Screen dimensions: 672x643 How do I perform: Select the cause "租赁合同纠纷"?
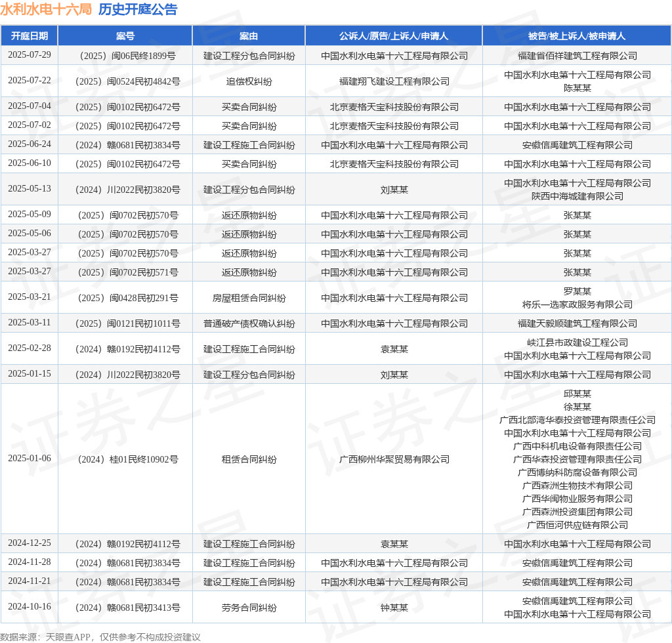coord(249,460)
